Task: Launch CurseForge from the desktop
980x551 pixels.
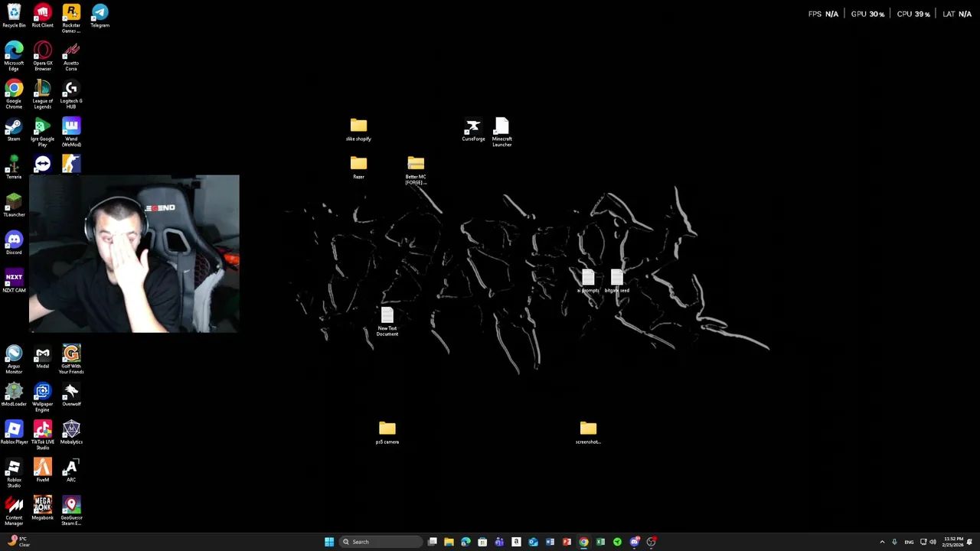Action: coord(473,129)
